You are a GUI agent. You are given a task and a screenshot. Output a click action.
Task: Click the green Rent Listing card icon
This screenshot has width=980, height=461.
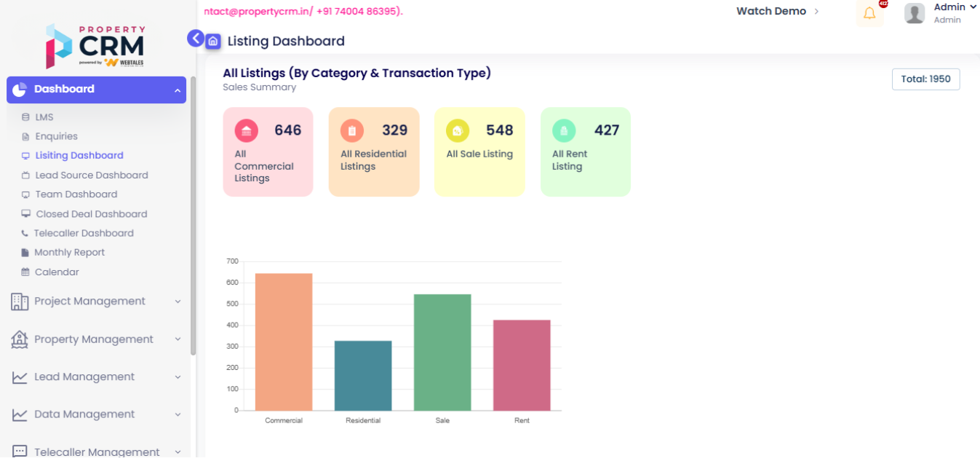click(564, 131)
